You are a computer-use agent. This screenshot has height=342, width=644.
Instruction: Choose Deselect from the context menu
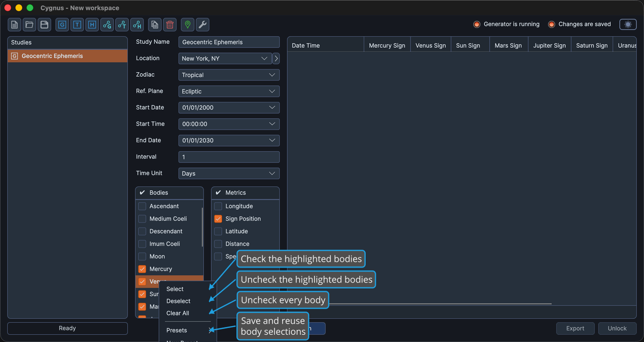pyautogui.click(x=188, y=301)
